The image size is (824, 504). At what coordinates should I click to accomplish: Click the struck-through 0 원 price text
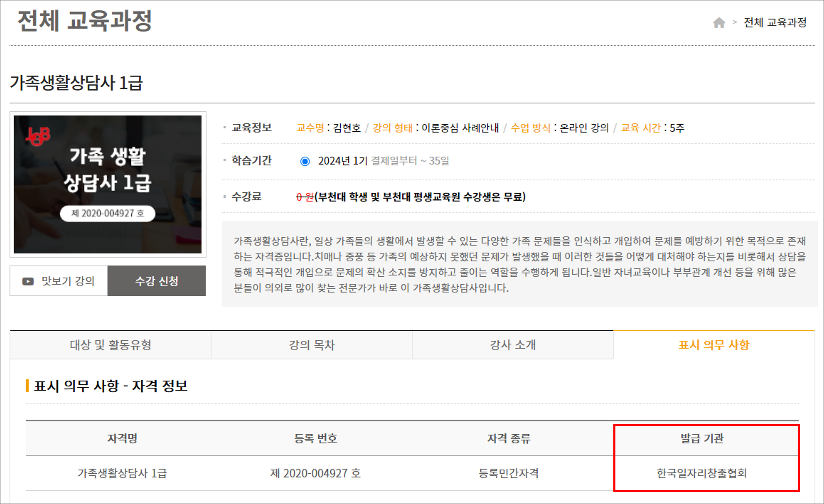coord(305,197)
